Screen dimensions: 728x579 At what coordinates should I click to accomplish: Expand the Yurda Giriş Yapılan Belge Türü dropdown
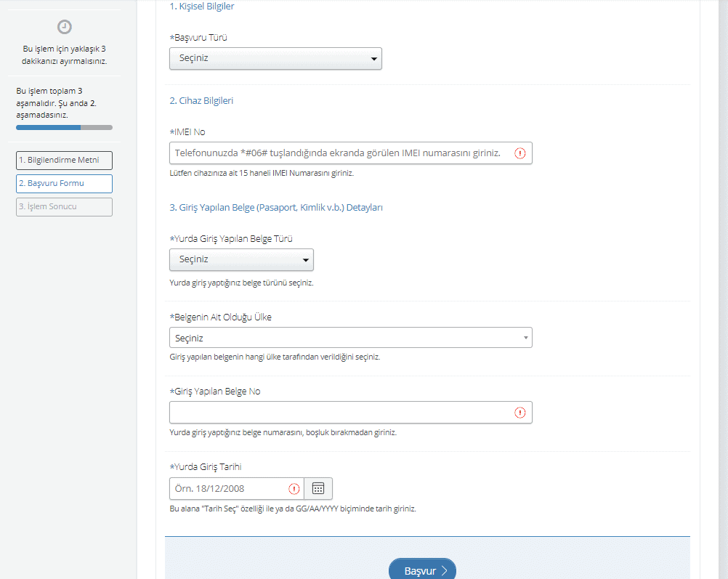click(x=241, y=259)
